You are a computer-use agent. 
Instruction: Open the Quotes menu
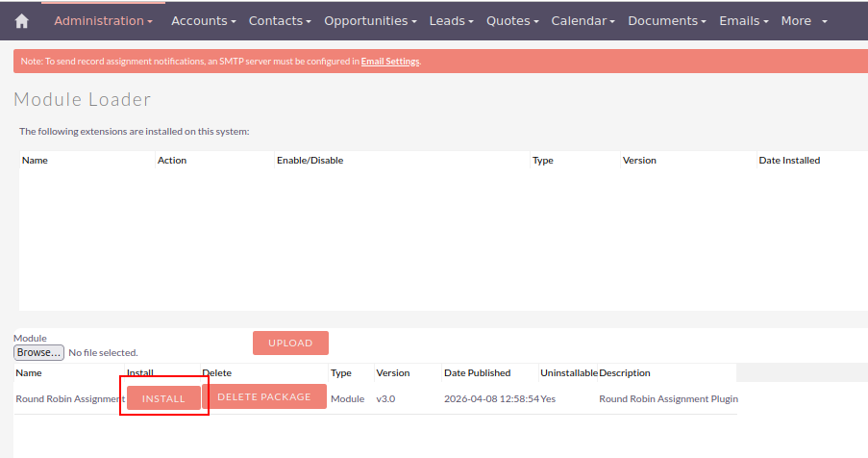[x=512, y=21]
